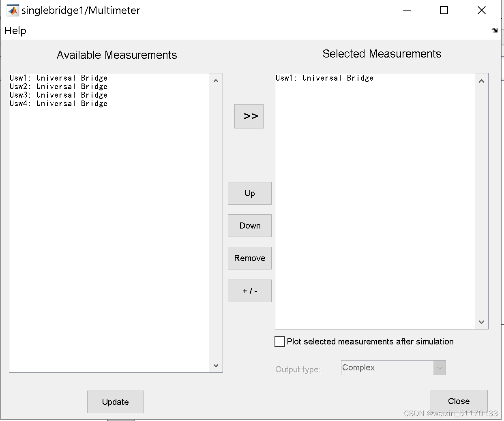
Task: Click the Down button
Action: [x=249, y=226]
